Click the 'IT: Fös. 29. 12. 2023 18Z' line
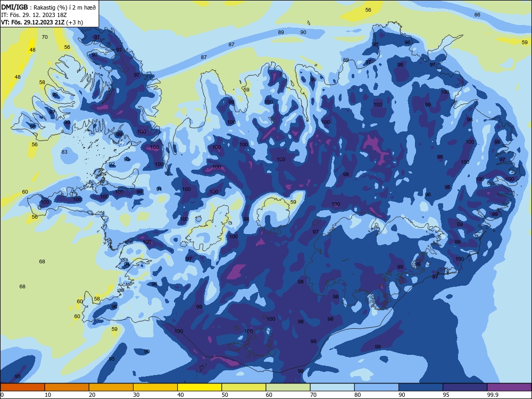532x399 pixels. click(x=34, y=15)
